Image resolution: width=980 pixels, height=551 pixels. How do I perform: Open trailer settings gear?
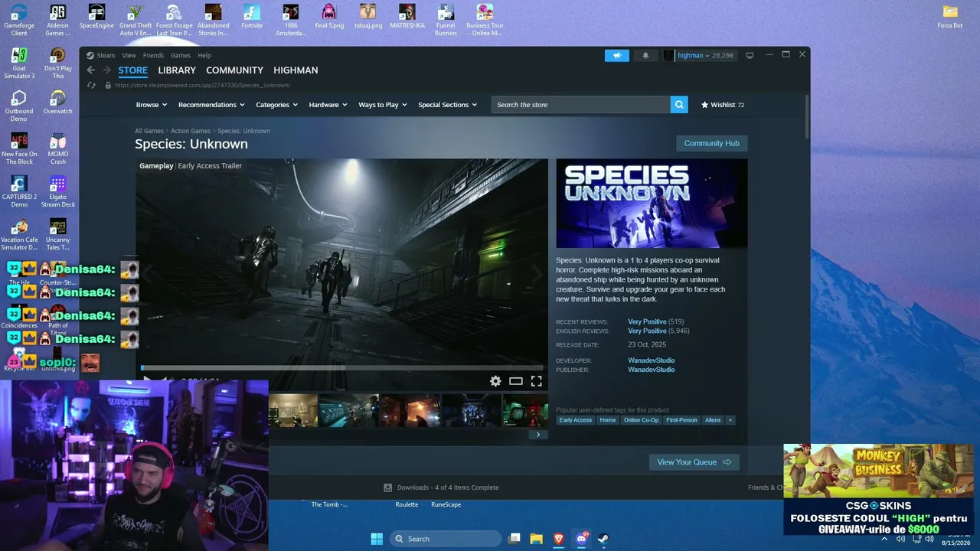coord(495,381)
